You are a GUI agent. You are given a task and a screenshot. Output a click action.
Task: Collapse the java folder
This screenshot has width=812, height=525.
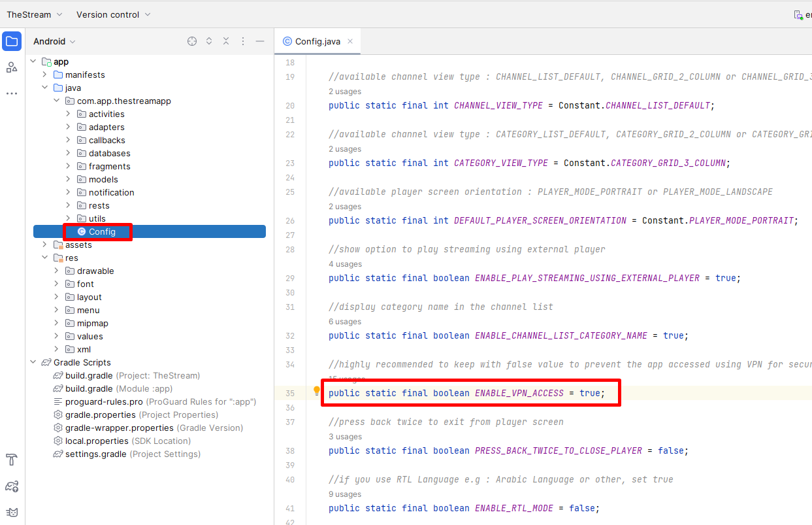click(44, 88)
